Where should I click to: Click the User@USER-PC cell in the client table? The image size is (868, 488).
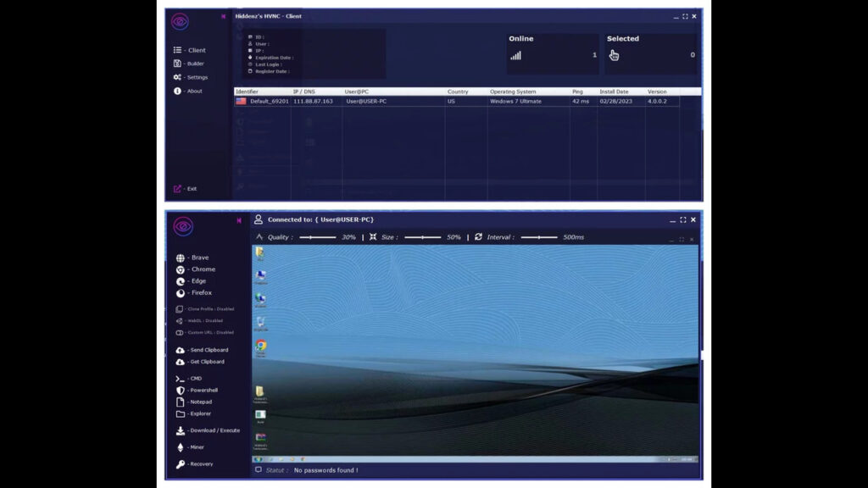click(366, 102)
